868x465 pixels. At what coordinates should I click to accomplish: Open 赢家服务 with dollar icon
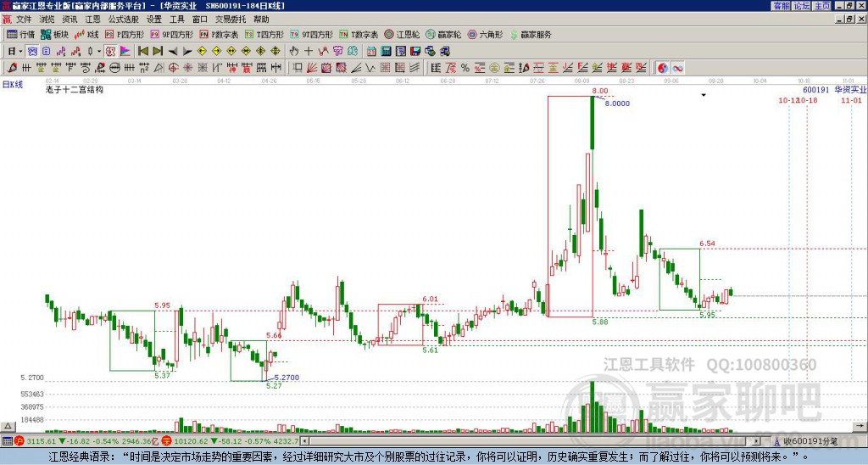pyautogui.click(x=531, y=34)
